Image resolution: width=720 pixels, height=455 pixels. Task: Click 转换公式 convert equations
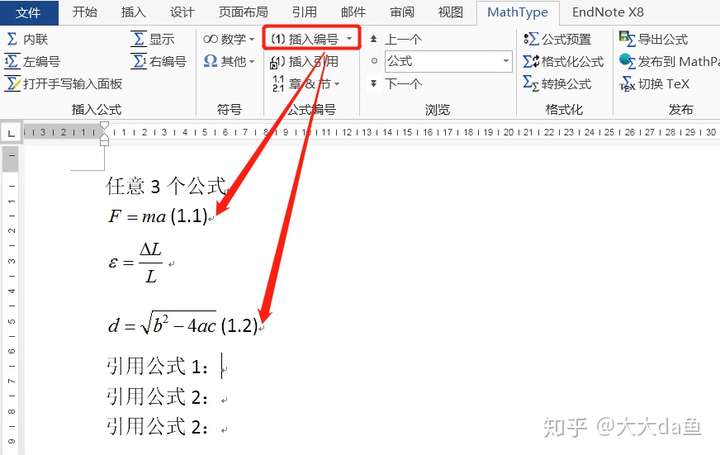click(x=557, y=84)
